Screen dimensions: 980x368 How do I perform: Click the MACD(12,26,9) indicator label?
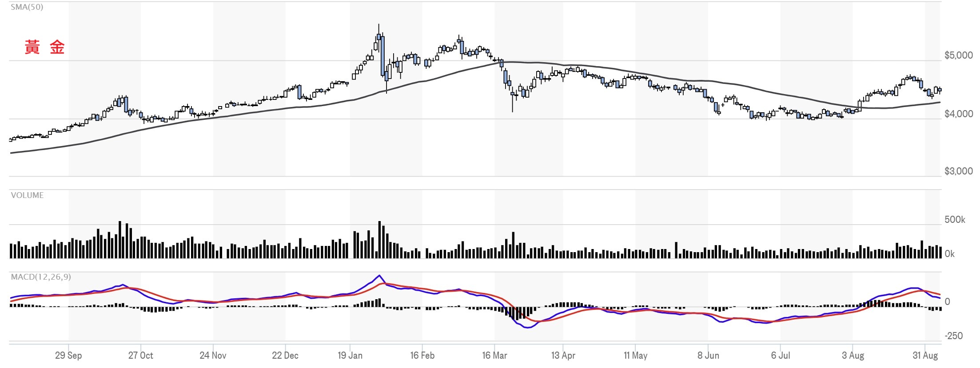(41, 277)
